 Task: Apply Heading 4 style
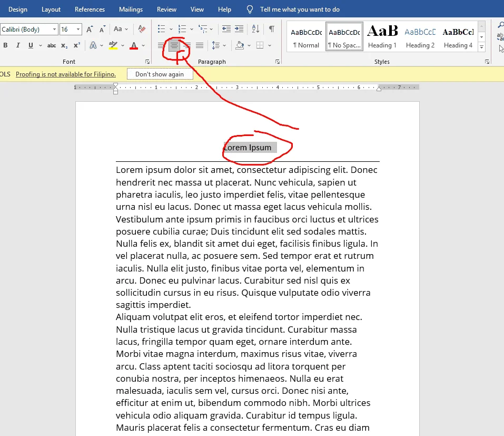pyautogui.click(x=458, y=37)
